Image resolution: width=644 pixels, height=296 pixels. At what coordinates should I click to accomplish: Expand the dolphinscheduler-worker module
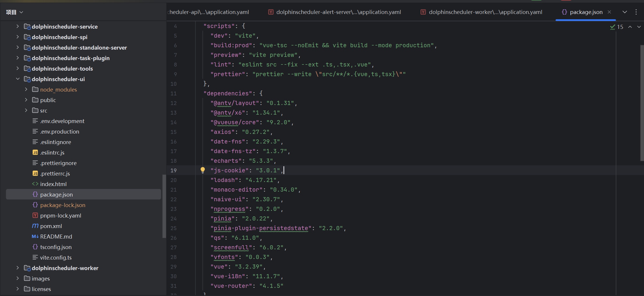[x=18, y=268]
